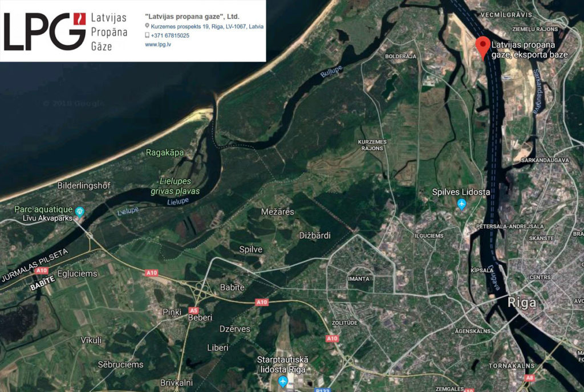Click the Riga city label
584x392 pixels.
[x=522, y=303]
